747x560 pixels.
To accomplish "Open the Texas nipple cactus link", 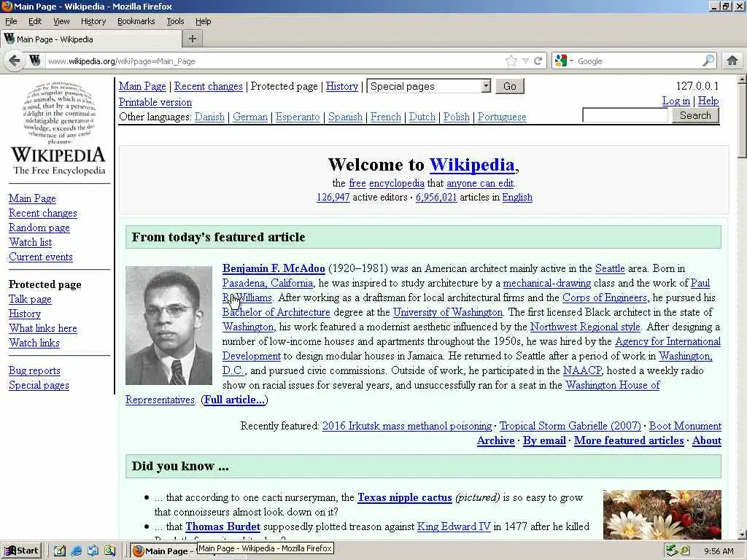I will (405, 497).
